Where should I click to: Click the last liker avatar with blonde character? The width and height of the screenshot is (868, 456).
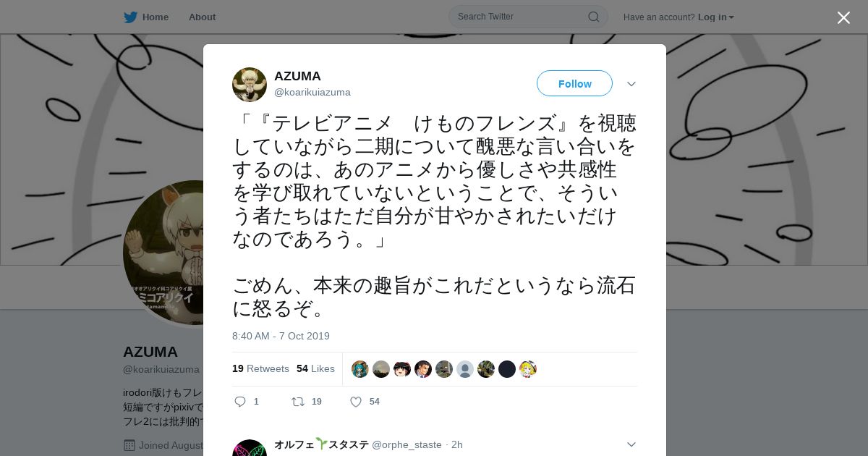[528, 369]
